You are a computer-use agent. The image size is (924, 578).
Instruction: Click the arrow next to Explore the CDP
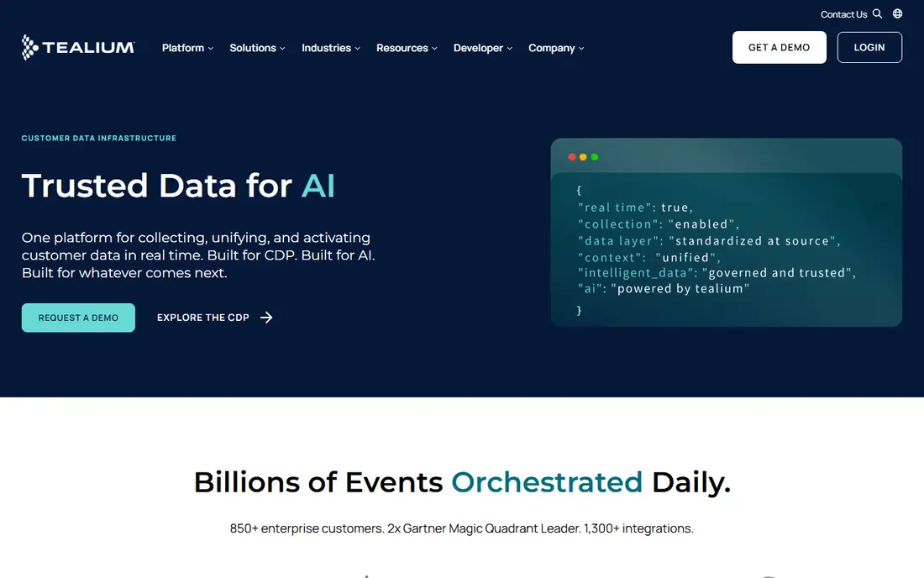(266, 318)
